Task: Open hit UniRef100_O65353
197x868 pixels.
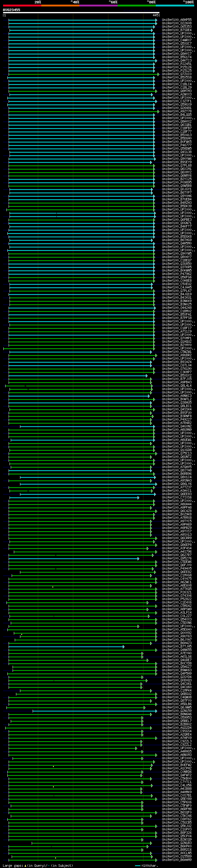Action: pos(177,26)
